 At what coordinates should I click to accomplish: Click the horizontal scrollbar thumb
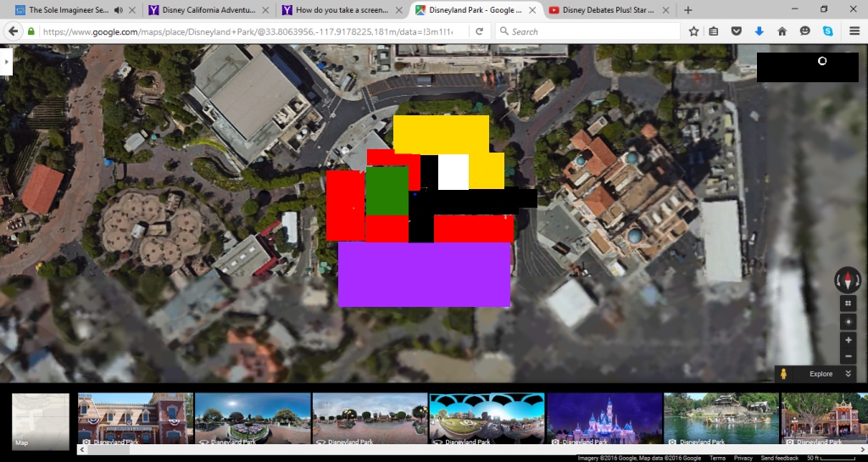pos(108,450)
